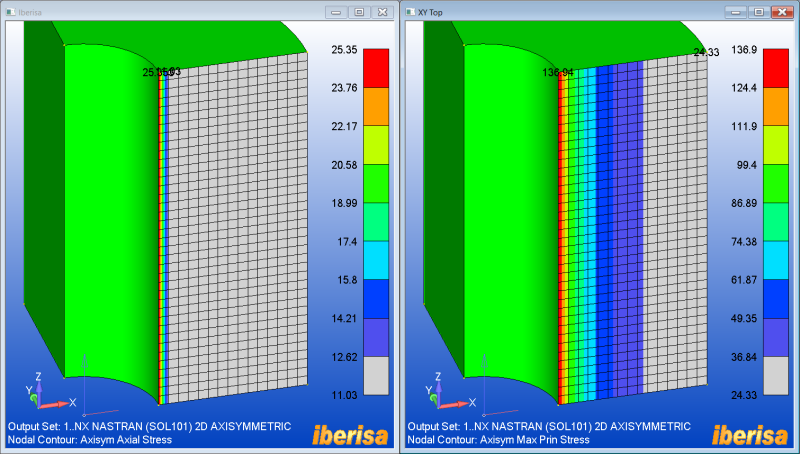This screenshot has height=454, width=800.
Task: Click legend value 25.35 in Iberisa window
Action: (344, 49)
